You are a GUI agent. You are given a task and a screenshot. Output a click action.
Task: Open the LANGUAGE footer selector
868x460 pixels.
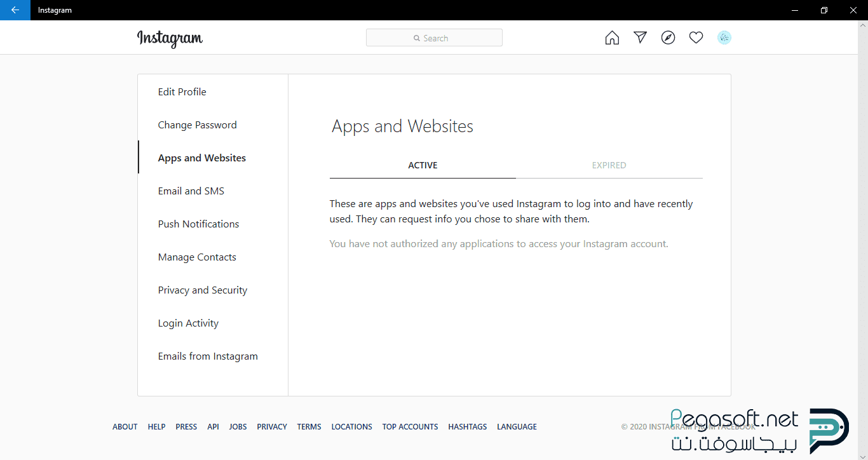[x=517, y=427]
